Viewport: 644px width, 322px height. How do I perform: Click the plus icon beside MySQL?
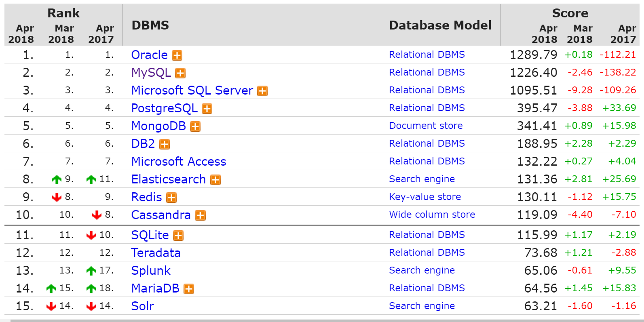click(x=180, y=73)
